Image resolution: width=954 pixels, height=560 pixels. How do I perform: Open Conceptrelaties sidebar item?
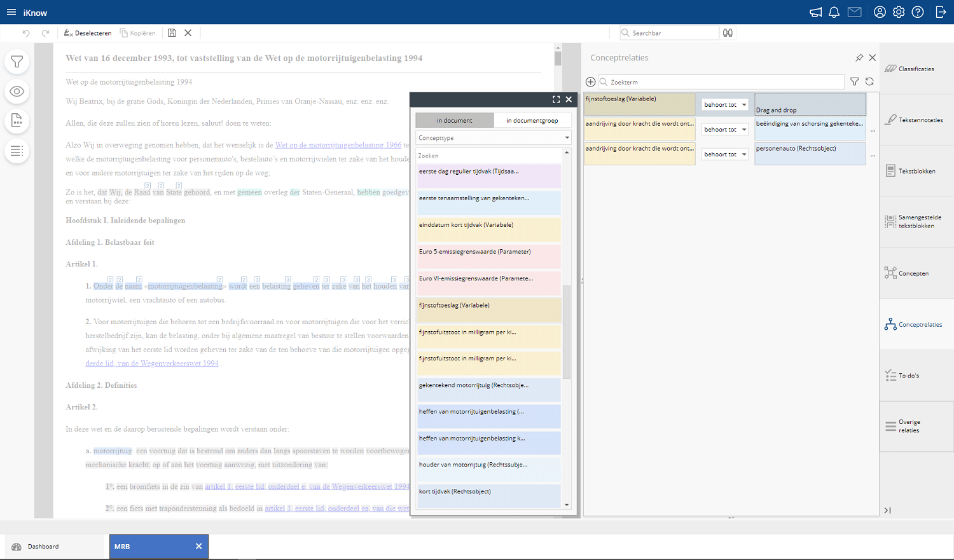(x=916, y=324)
